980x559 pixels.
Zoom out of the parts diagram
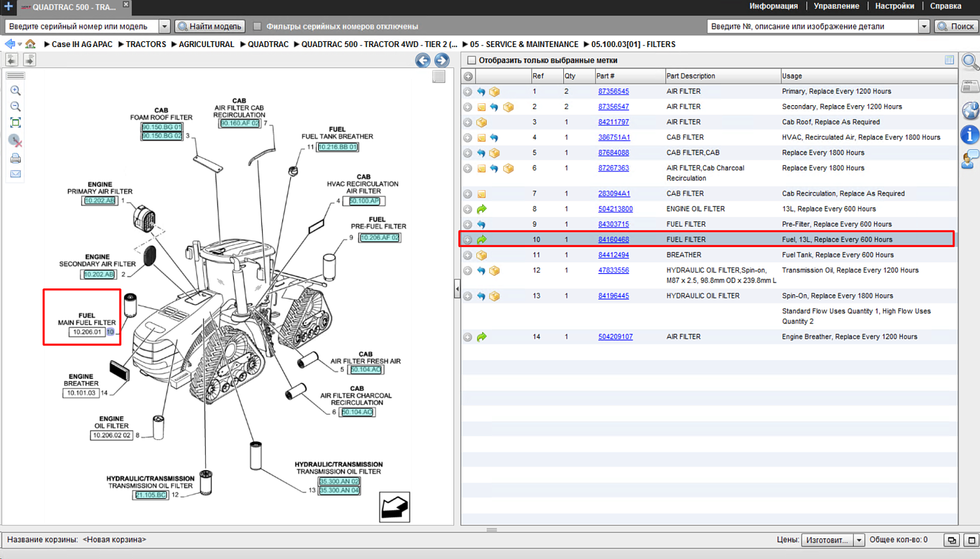pyautogui.click(x=15, y=107)
